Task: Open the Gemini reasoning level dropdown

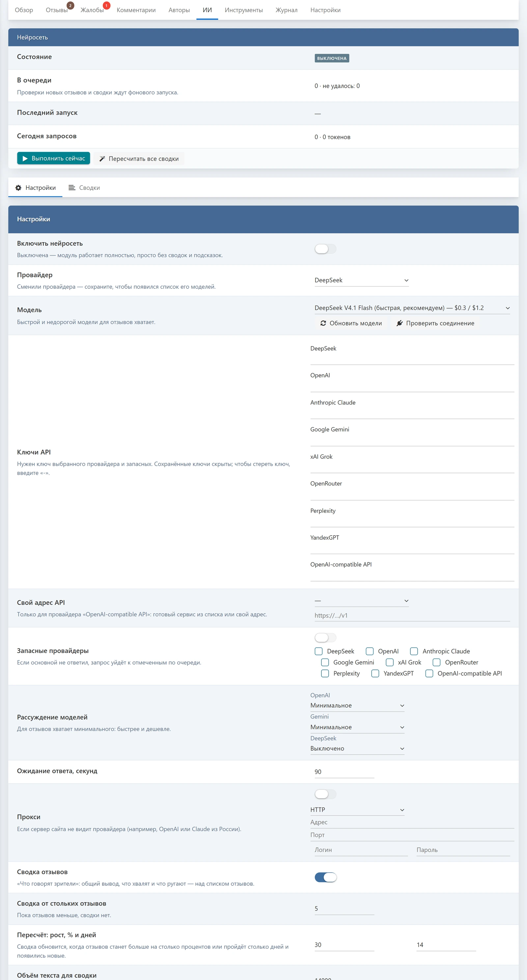Action: [357, 727]
